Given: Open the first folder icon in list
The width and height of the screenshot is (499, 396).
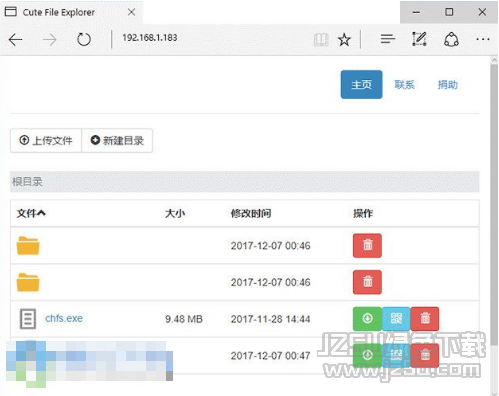Looking at the screenshot, I should pyautogui.click(x=28, y=246).
